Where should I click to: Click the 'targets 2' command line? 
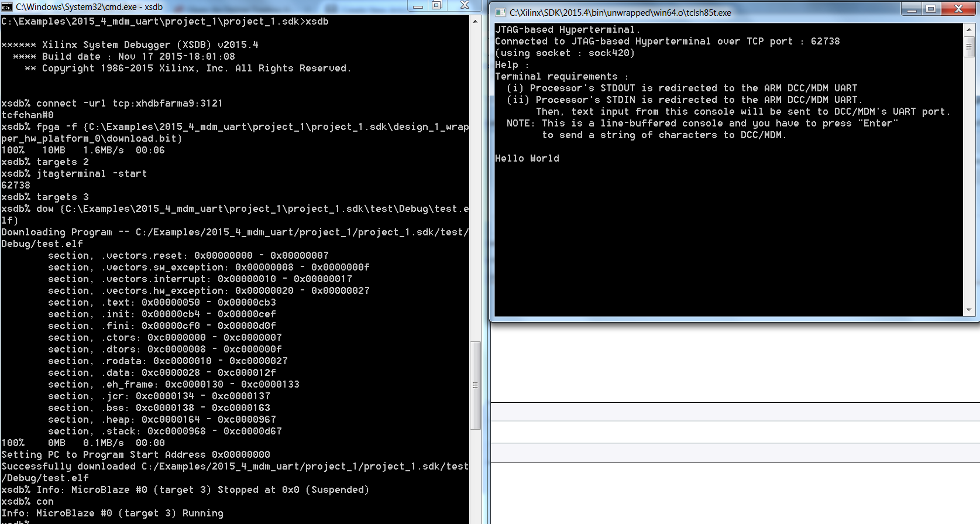point(45,162)
